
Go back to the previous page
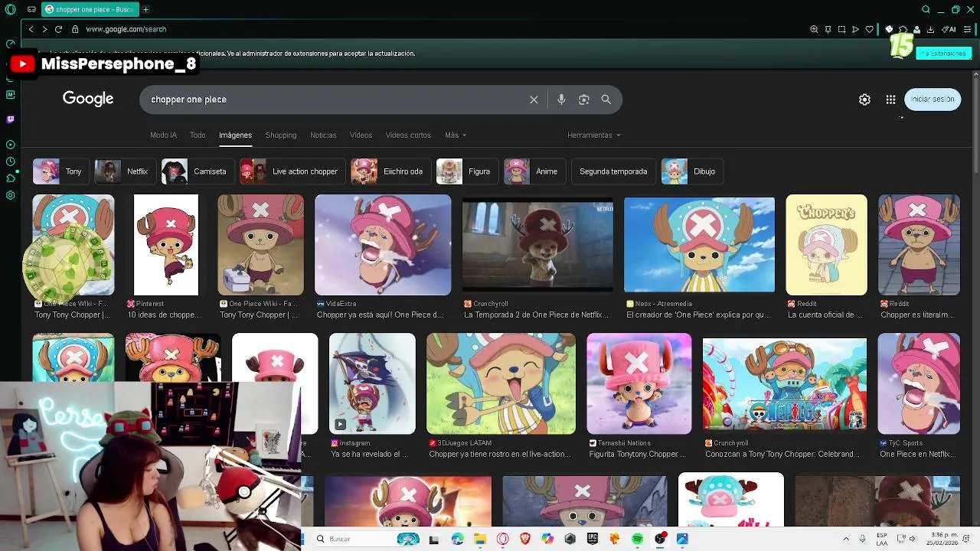pyautogui.click(x=31, y=29)
